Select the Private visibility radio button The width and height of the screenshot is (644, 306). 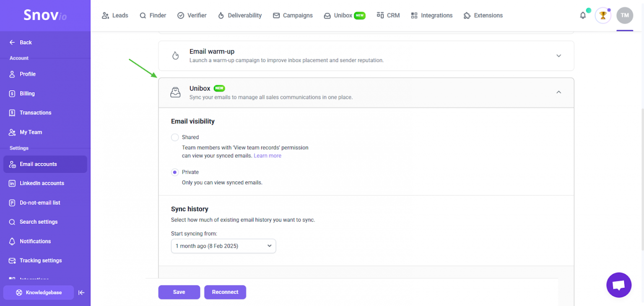(175, 172)
